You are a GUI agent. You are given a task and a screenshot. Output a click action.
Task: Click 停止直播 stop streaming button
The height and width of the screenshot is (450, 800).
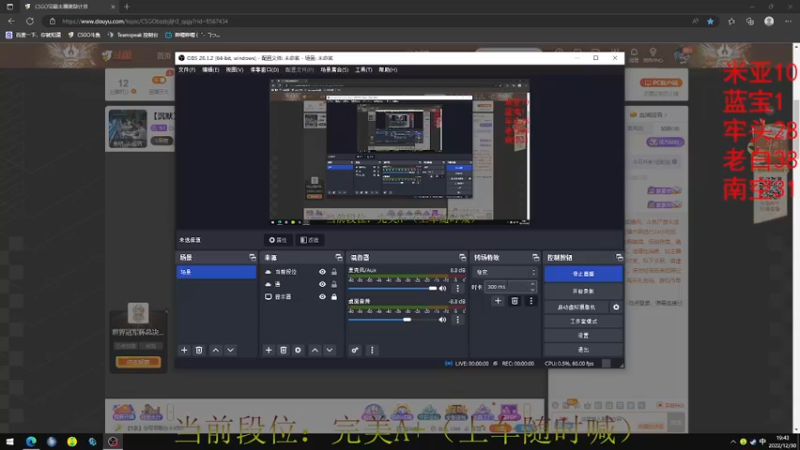[583, 274]
